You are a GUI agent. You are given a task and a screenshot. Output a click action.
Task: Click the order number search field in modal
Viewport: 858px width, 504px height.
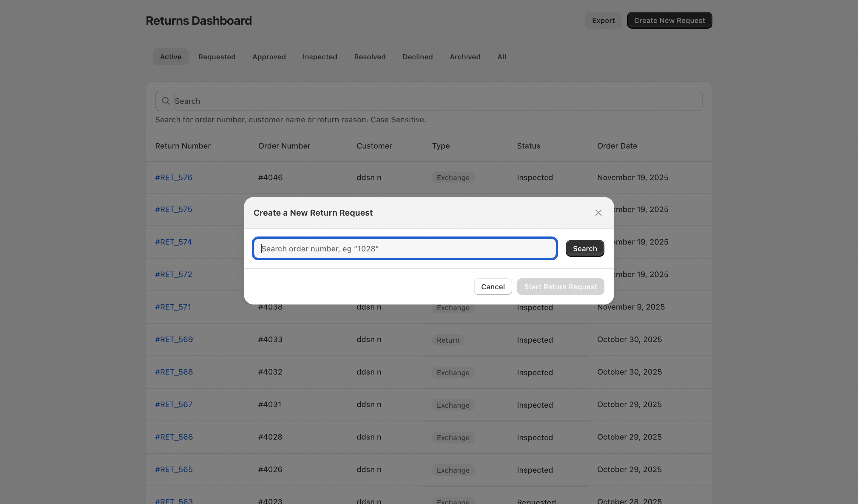pos(405,248)
